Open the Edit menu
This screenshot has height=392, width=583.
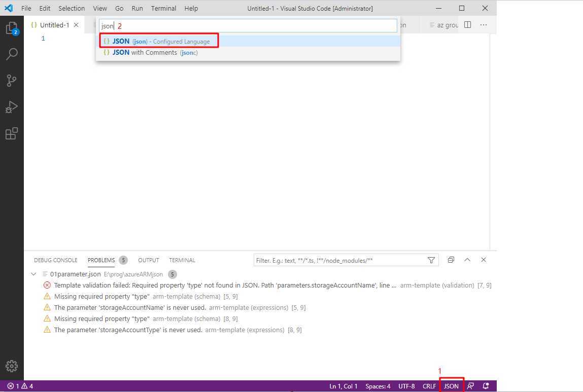coord(45,8)
